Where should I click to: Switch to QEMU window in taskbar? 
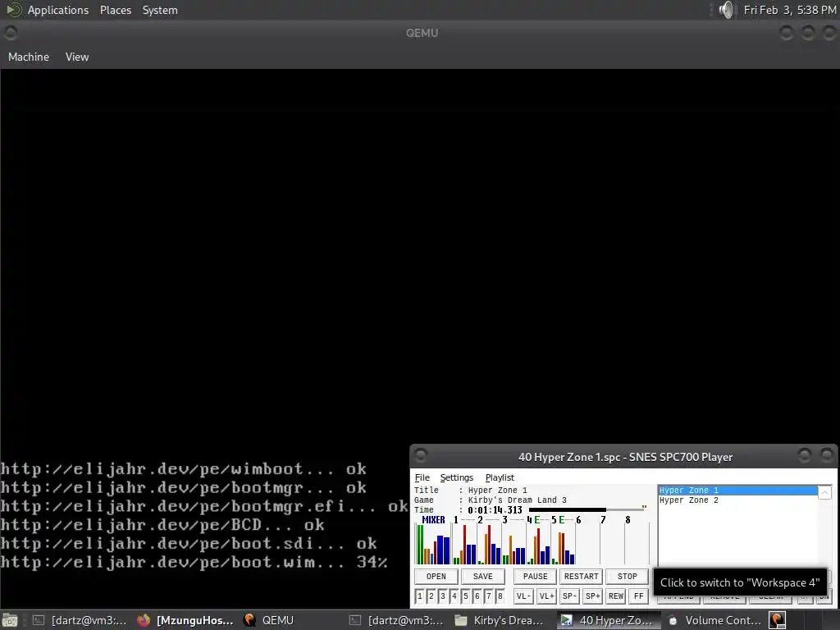pos(292,620)
